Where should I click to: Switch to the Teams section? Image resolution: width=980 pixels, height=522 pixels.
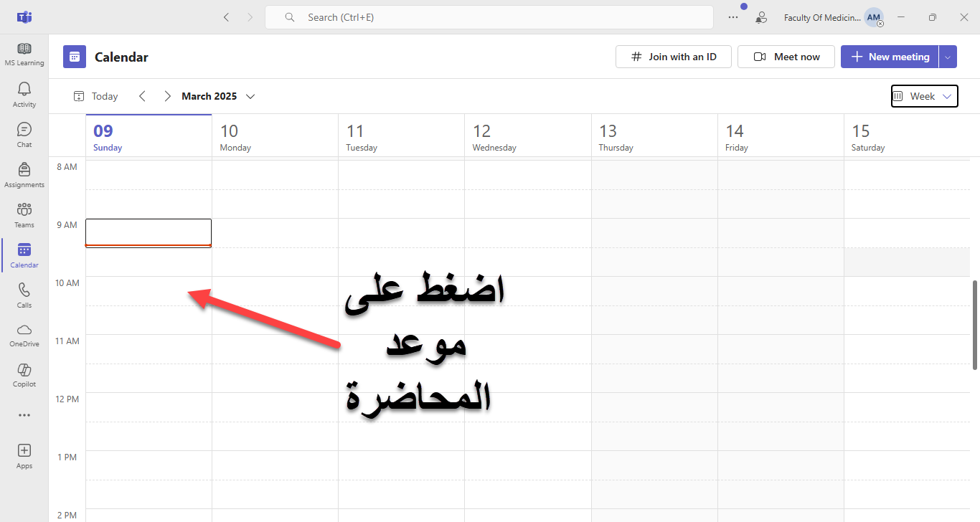pyautogui.click(x=24, y=215)
